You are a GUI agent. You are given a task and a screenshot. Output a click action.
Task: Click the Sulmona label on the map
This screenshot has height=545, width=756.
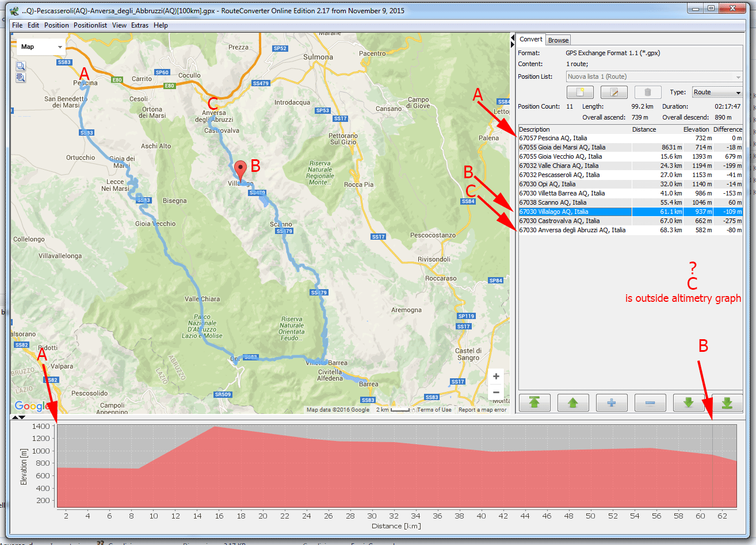pos(318,57)
